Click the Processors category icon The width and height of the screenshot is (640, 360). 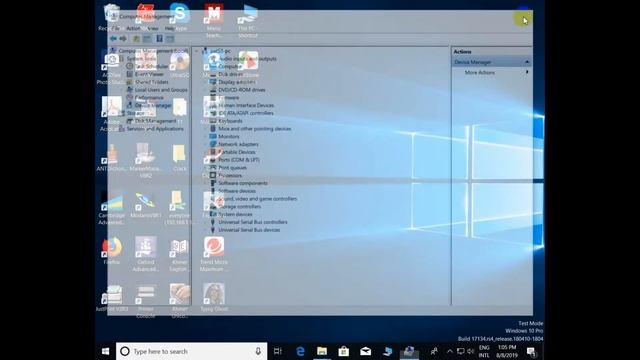213,175
